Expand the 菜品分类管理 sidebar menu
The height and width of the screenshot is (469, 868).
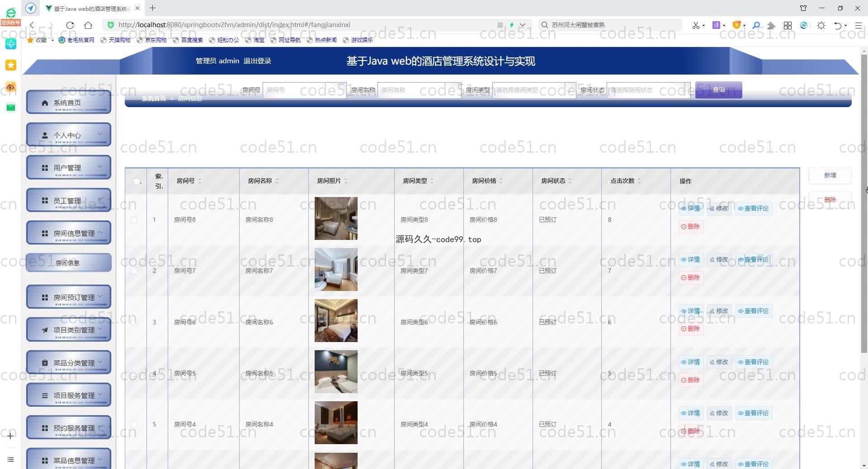tap(69, 362)
